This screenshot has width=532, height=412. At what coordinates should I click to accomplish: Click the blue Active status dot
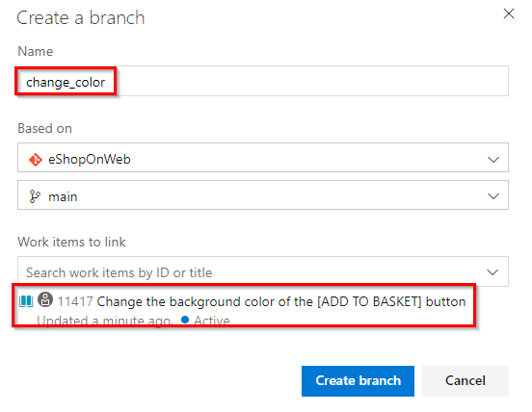185,320
